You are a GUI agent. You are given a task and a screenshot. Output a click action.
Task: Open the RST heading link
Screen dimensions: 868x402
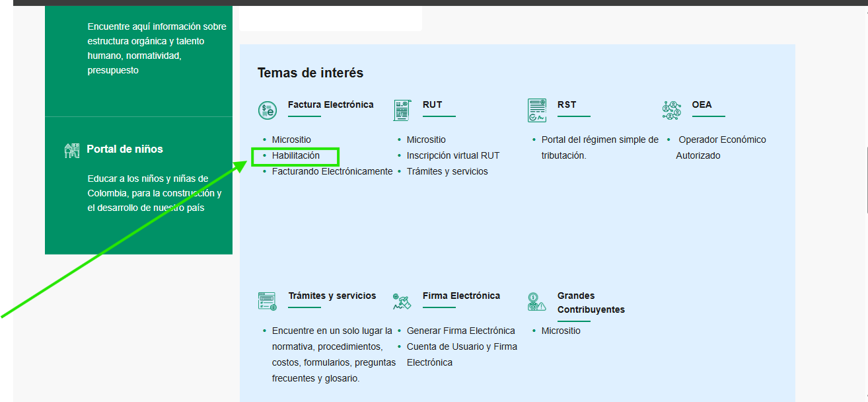(567, 104)
